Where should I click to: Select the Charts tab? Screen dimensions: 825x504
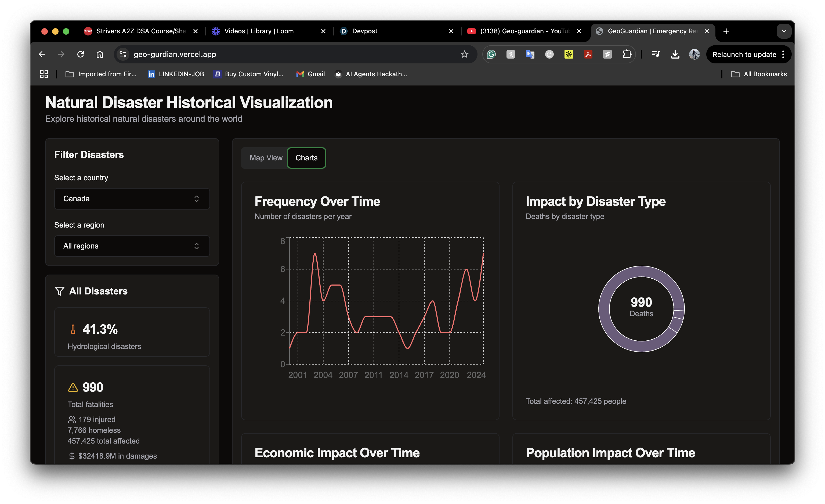[x=306, y=158]
